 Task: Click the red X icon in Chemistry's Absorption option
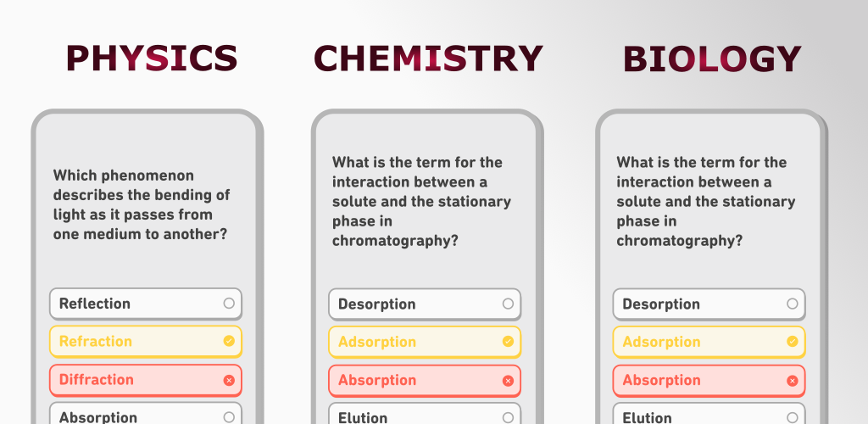point(509,381)
